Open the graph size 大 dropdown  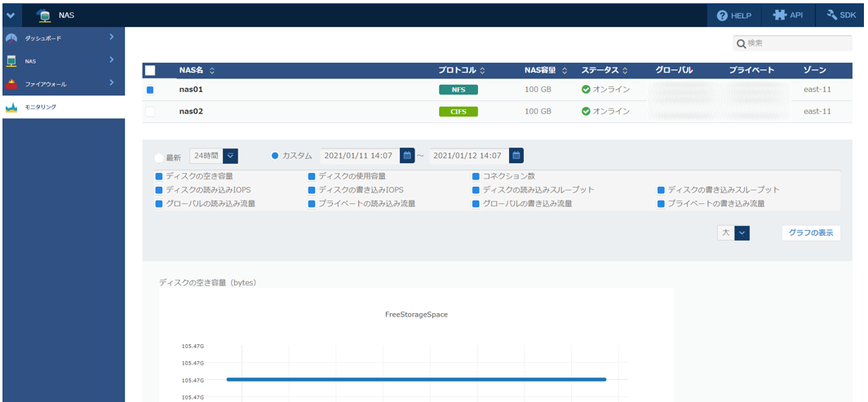pos(742,233)
